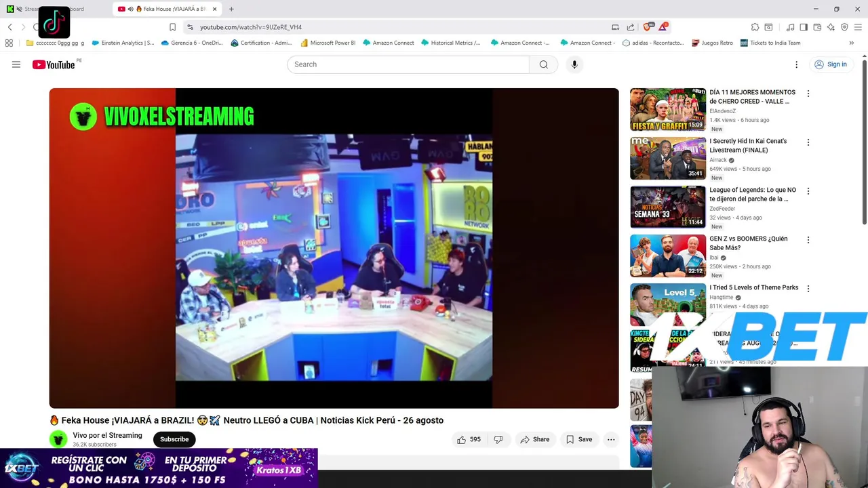Dislike the video with thumbs down

click(x=498, y=439)
